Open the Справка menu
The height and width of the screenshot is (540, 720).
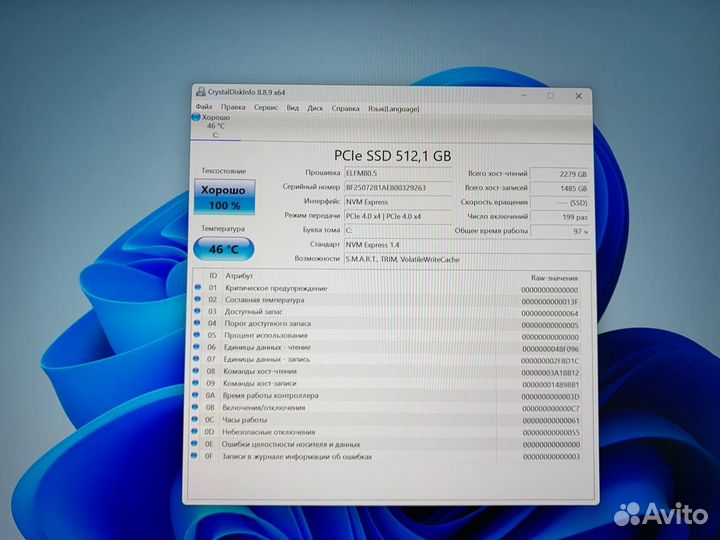pos(345,109)
